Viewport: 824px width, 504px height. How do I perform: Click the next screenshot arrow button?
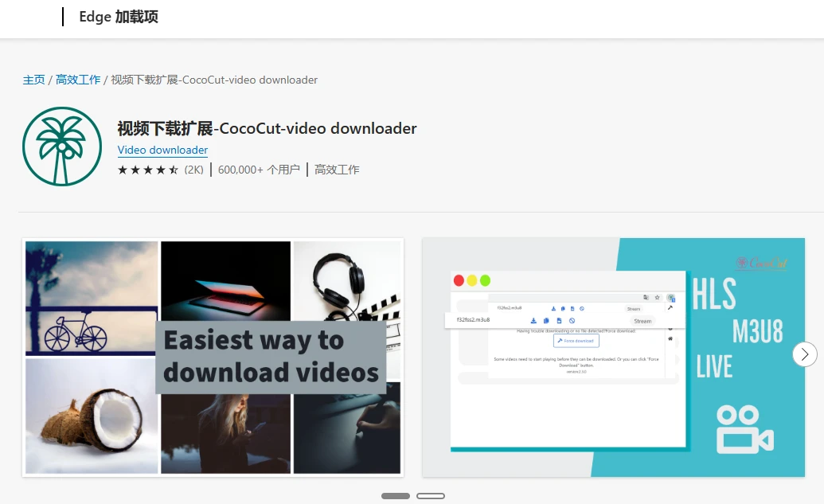click(x=805, y=355)
